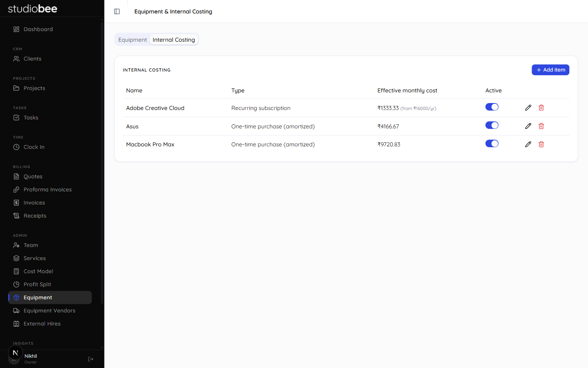Open Clock In page

pos(50,147)
